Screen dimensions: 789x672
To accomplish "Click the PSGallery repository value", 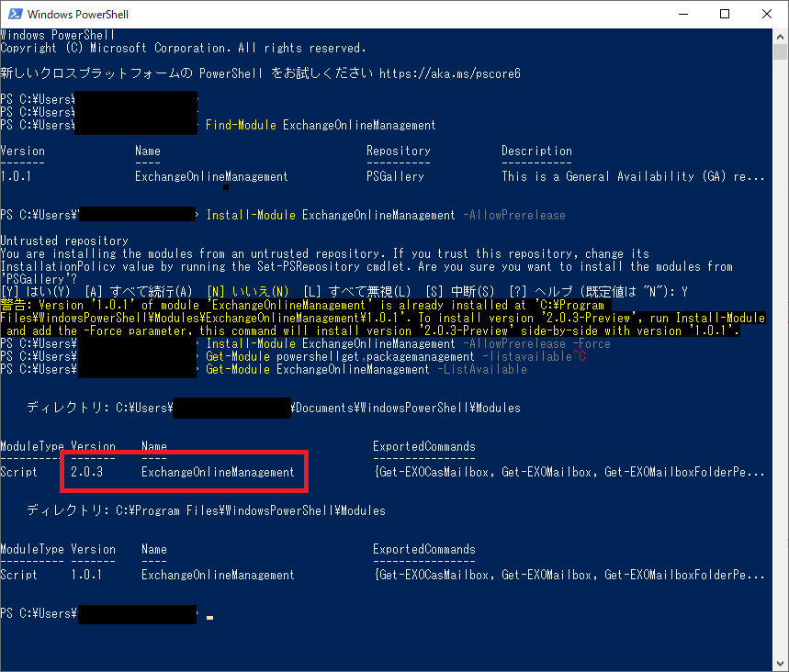I will pos(395,176).
